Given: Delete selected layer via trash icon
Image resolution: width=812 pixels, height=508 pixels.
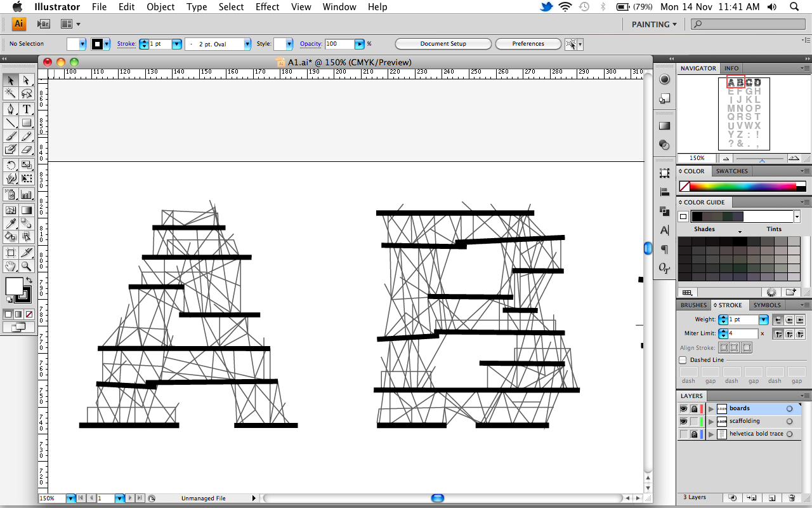Looking at the screenshot, I should [x=790, y=498].
